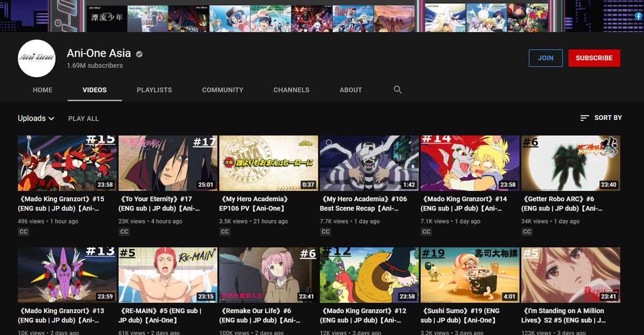The width and height of the screenshot is (644, 335).
Task: Click the JOIN button
Action: [546, 58]
